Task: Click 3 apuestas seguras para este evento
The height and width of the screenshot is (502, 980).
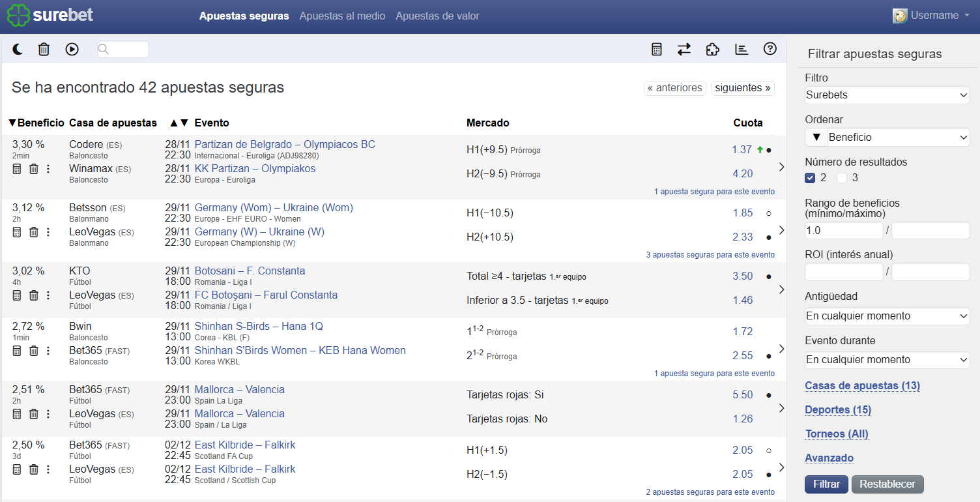Action: point(710,255)
